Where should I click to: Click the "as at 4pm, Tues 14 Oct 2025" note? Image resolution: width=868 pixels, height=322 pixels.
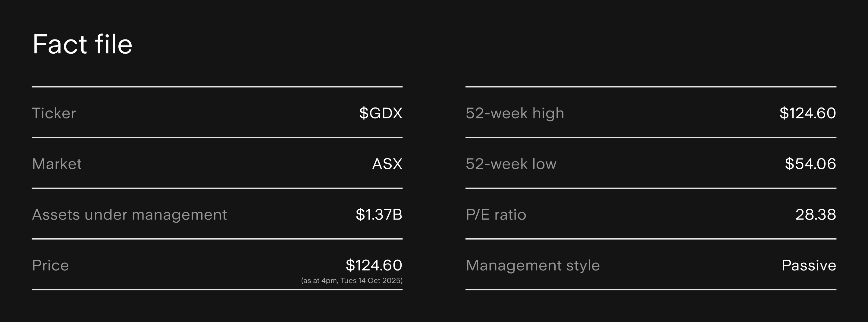click(x=351, y=280)
